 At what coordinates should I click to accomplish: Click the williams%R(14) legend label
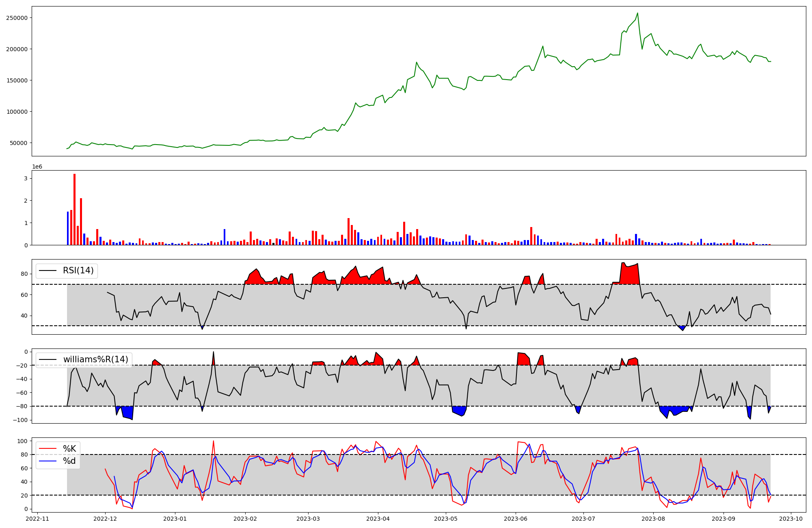tap(95, 359)
